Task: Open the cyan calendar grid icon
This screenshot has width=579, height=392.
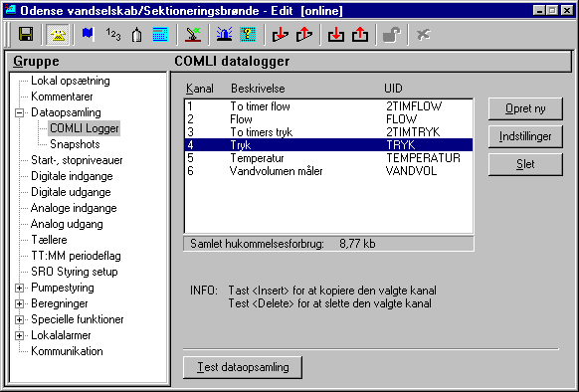Action: pyautogui.click(x=160, y=35)
